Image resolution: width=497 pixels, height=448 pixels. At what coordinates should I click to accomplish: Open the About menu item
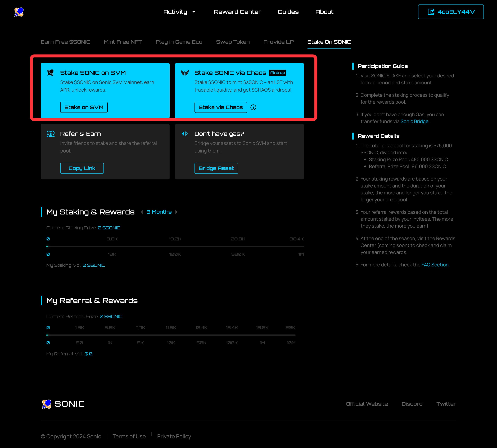click(324, 12)
